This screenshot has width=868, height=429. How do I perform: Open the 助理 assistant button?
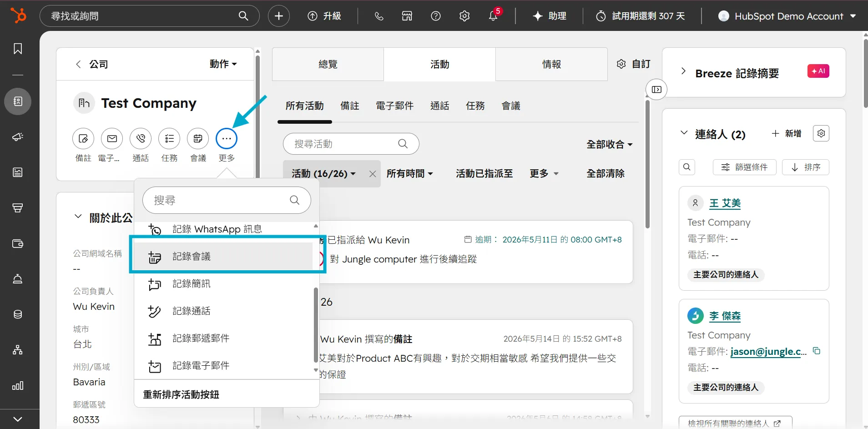click(550, 16)
